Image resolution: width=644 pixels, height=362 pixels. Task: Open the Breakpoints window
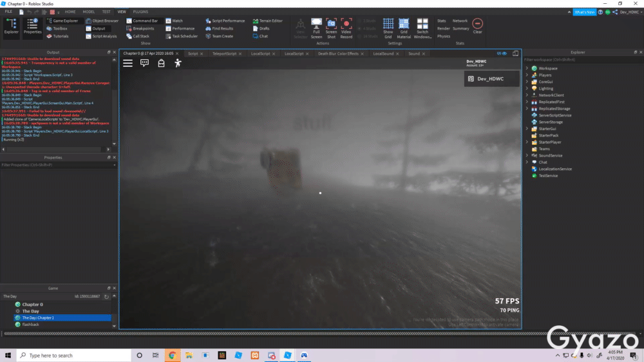click(x=140, y=28)
